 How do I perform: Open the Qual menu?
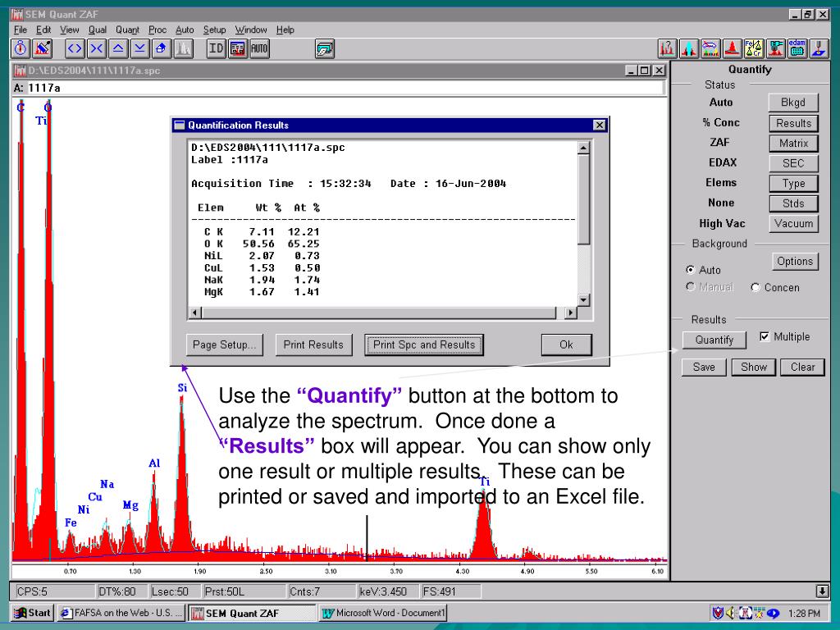point(98,30)
